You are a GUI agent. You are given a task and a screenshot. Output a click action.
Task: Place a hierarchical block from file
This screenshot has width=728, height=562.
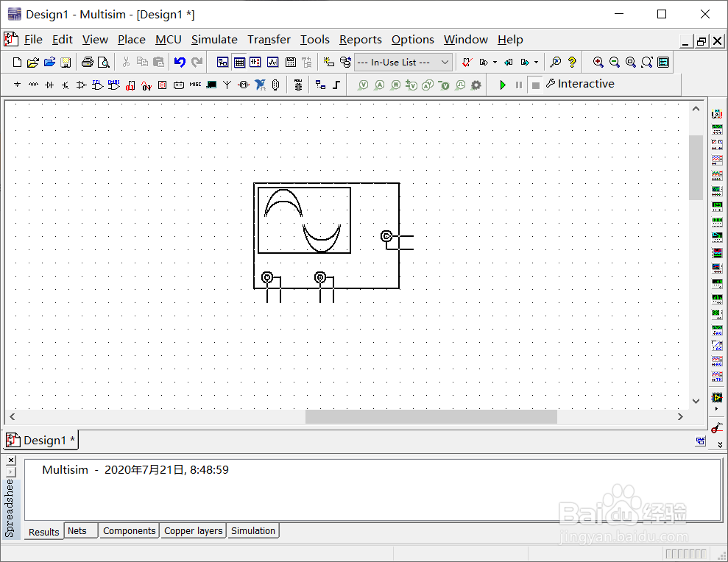(320, 85)
